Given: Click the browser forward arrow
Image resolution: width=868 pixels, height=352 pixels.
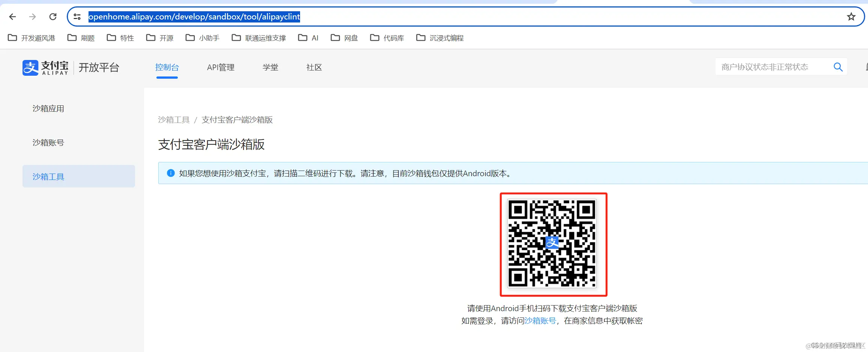Looking at the screenshot, I should click(32, 16).
